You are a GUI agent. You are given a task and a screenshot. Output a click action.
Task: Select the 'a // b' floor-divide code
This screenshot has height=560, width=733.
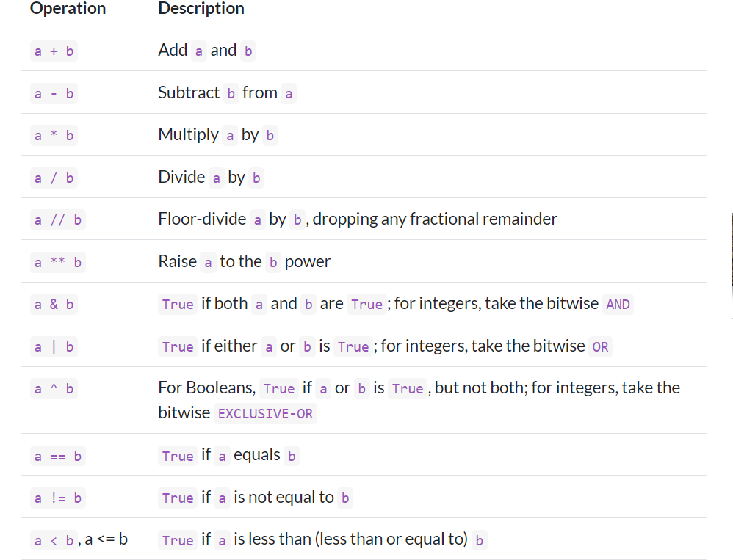tap(58, 220)
